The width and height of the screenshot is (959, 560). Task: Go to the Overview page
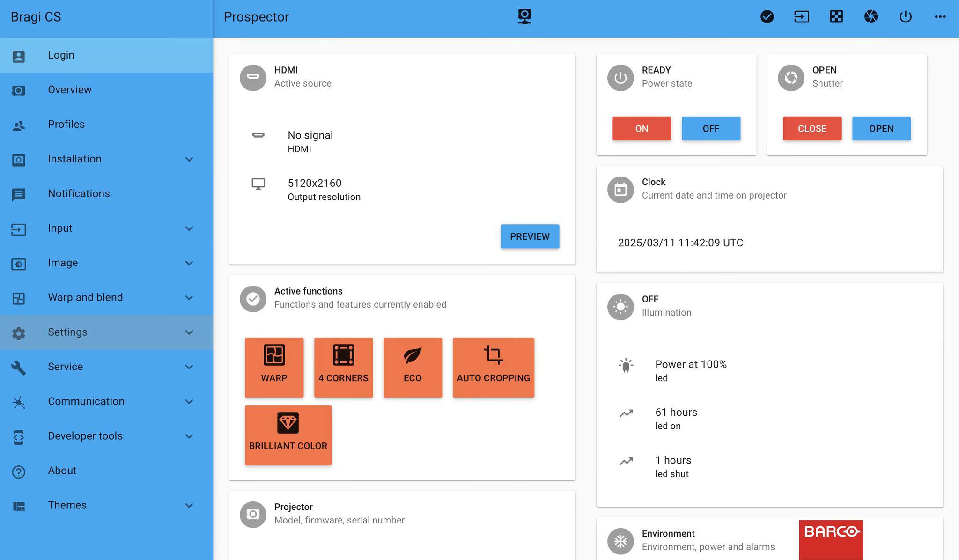(x=106, y=90)
